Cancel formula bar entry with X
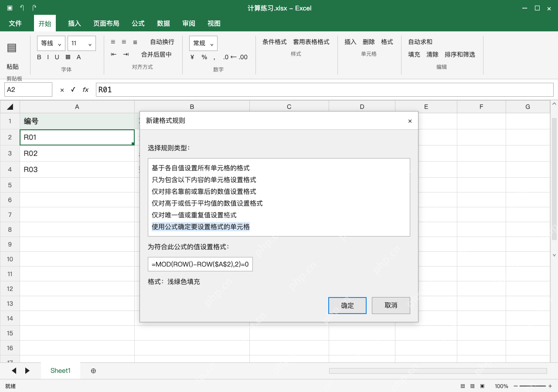 click(x=62, y=90)
